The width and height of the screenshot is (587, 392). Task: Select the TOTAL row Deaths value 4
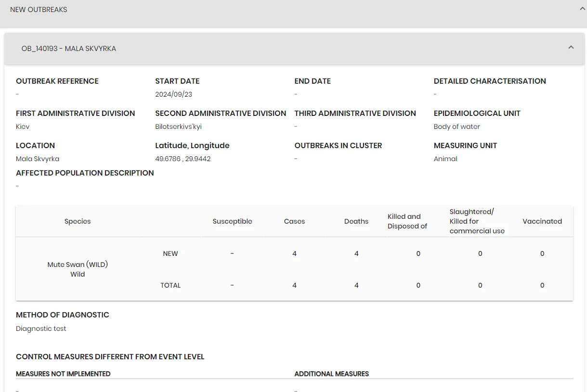(356, 285)
